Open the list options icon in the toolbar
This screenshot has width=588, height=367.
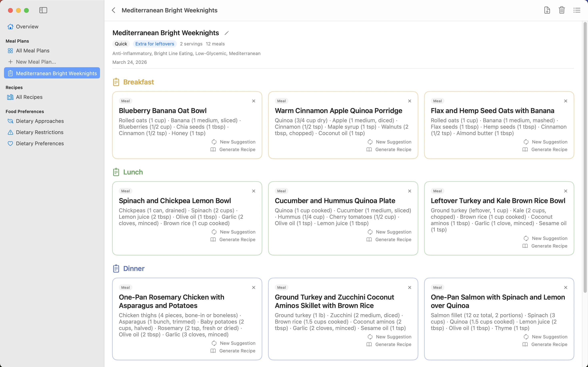(577, 10)
